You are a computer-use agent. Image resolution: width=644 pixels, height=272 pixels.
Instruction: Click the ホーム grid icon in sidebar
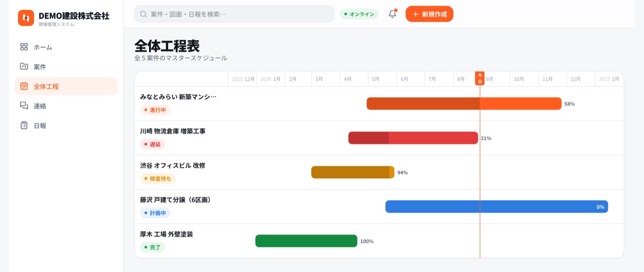[x=24, y=47]
